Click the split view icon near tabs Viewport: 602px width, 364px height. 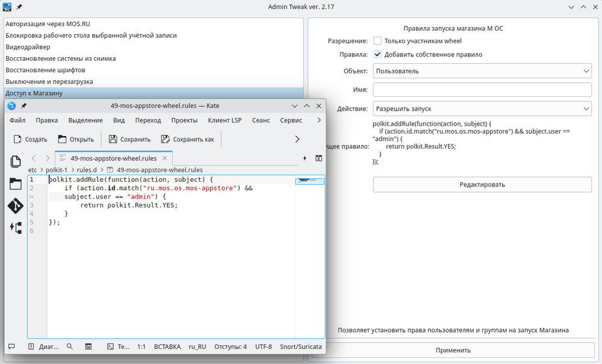click(318, 158)
